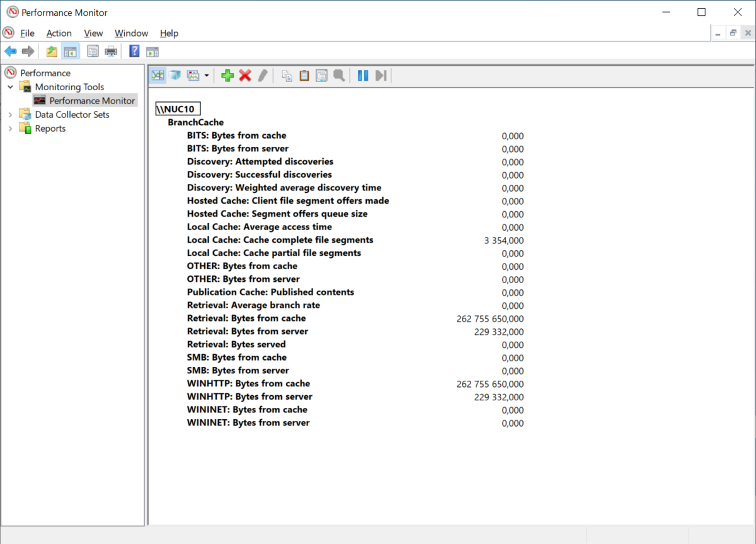Viewport: 756px width, 544px height.
Task: Select Discovery: Attempted discoveries counter
Action: [260, 161]
